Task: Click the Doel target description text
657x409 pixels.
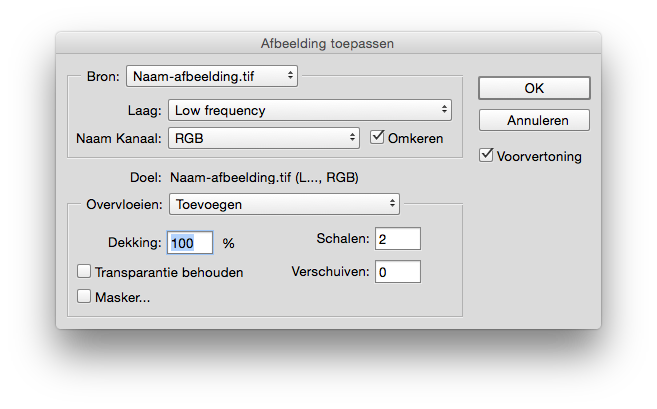Action: [x=264, y=178]
